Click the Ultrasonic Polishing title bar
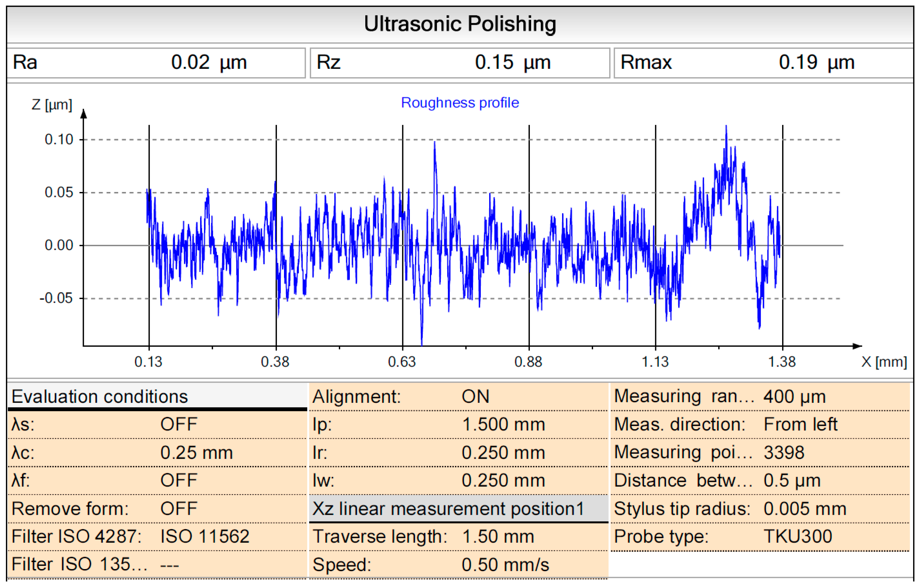 pyautogui.click(x=459, y=24)
